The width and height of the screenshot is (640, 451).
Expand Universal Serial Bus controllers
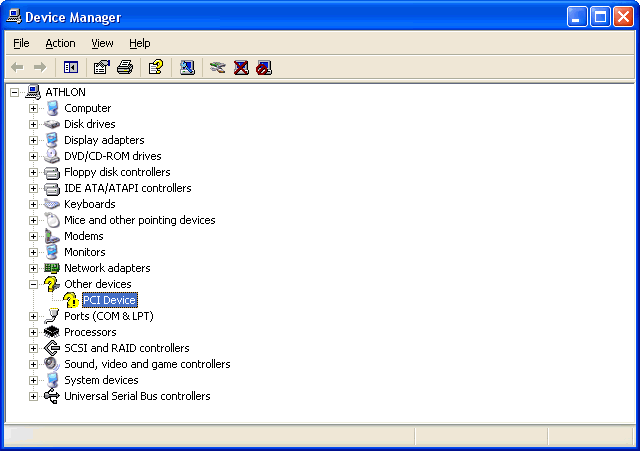coord(33,396)
